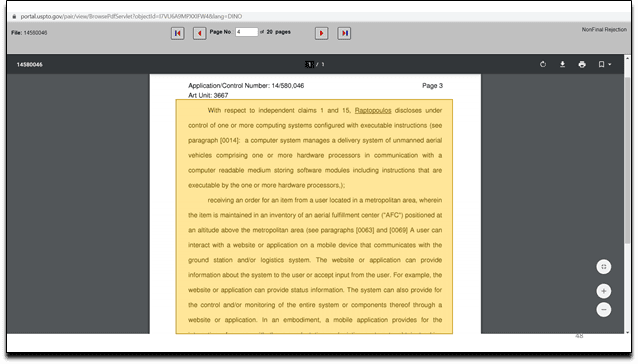This screenshot has height=364, width=638.
Task: Click the NonFinal Rejection label
Action: (x=604, y=29)
